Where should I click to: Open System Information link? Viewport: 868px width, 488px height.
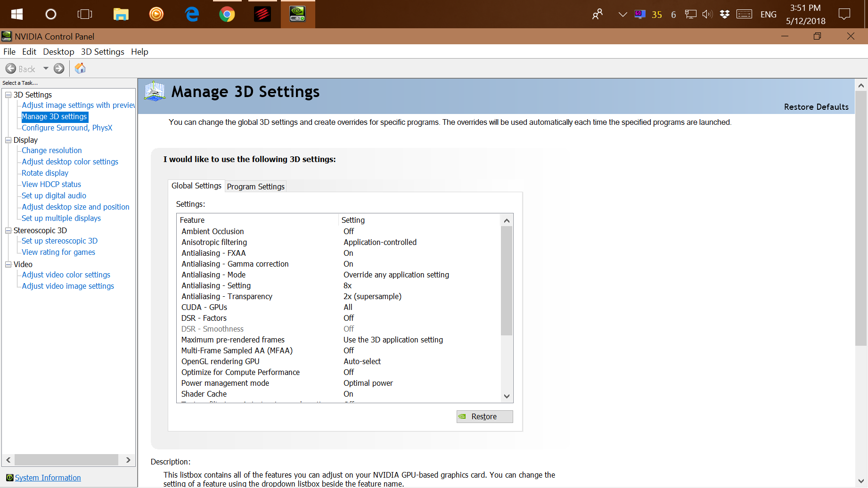(x=48, y=478)
